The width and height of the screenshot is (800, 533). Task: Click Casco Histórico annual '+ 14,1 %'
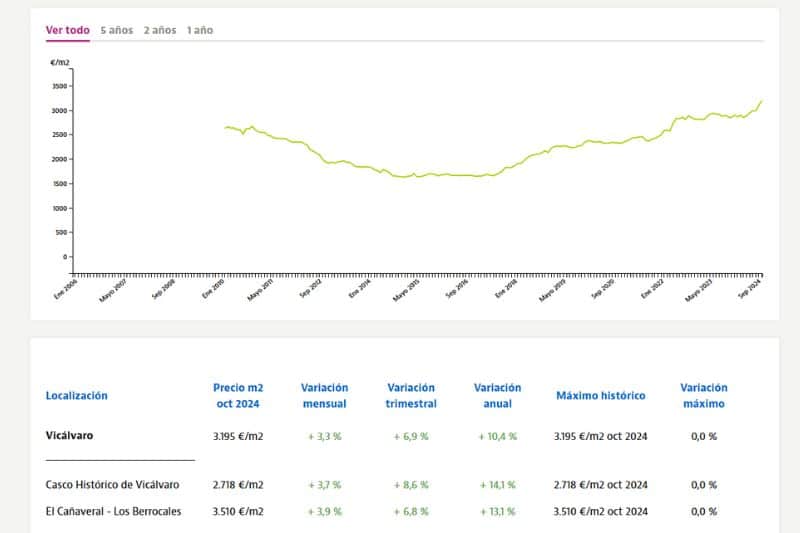497,485
